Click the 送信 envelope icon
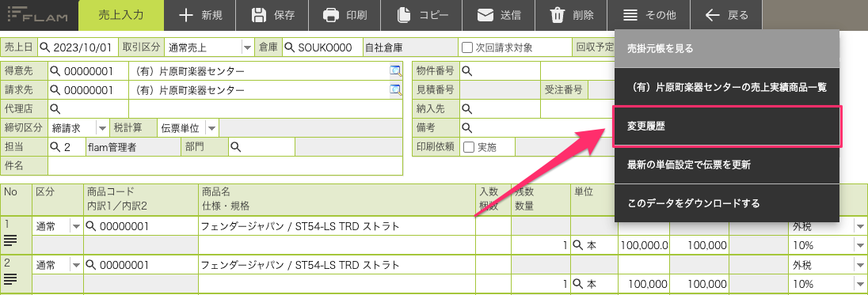 [x=485, y=16]
